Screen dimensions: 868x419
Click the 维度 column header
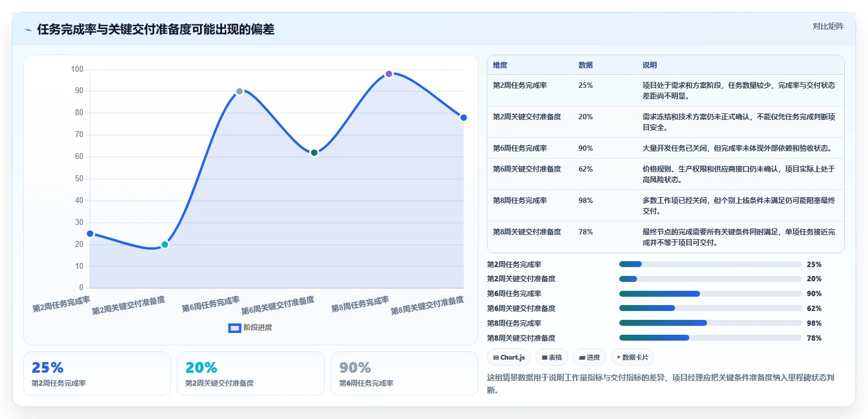click(x=500, y=65)
